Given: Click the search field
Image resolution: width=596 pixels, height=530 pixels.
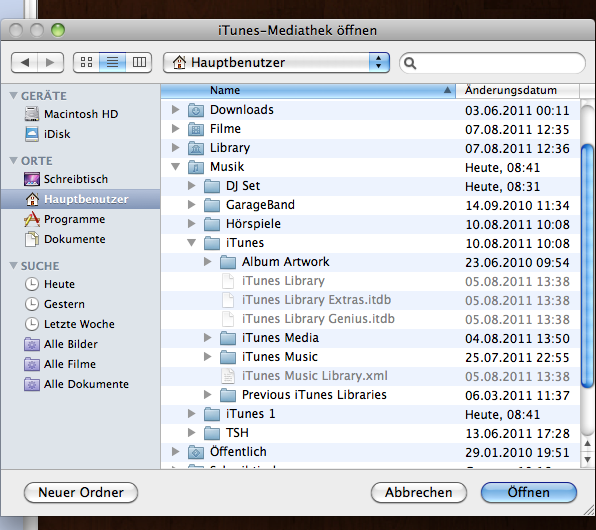Looking at the screenshot, I should [492, 63].
